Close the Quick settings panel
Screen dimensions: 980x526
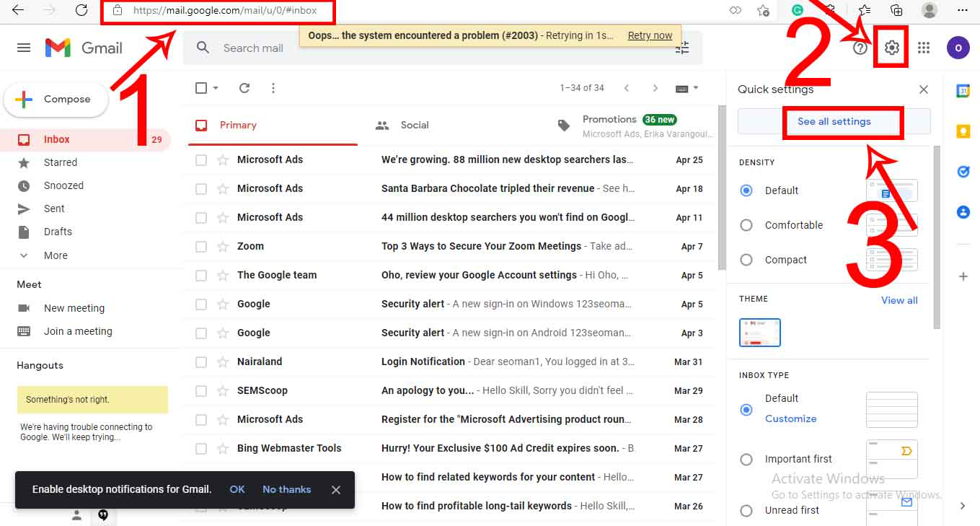pos(924,89)
